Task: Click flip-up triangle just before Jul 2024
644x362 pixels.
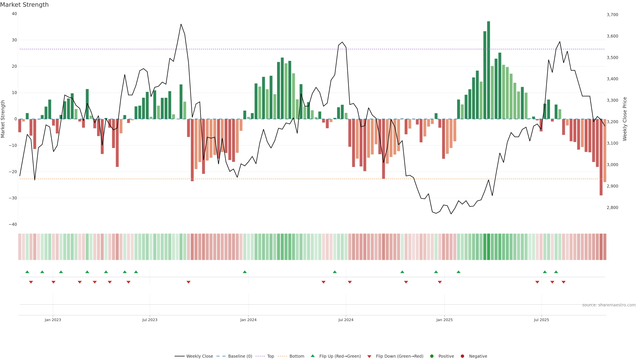Action: pyautogui.click(x=335, y=272)
